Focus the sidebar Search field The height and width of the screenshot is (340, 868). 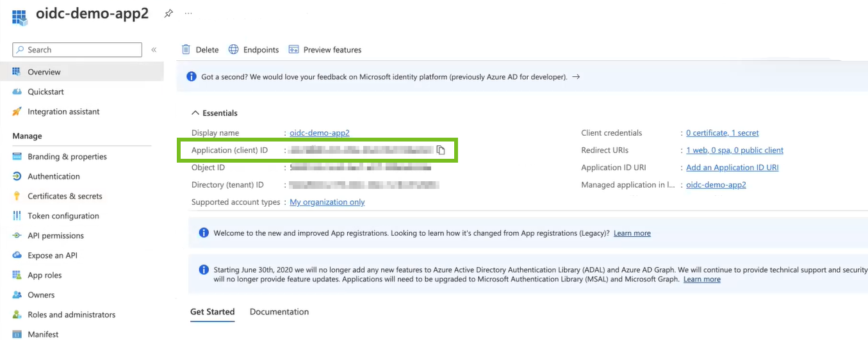click(77, 49)
